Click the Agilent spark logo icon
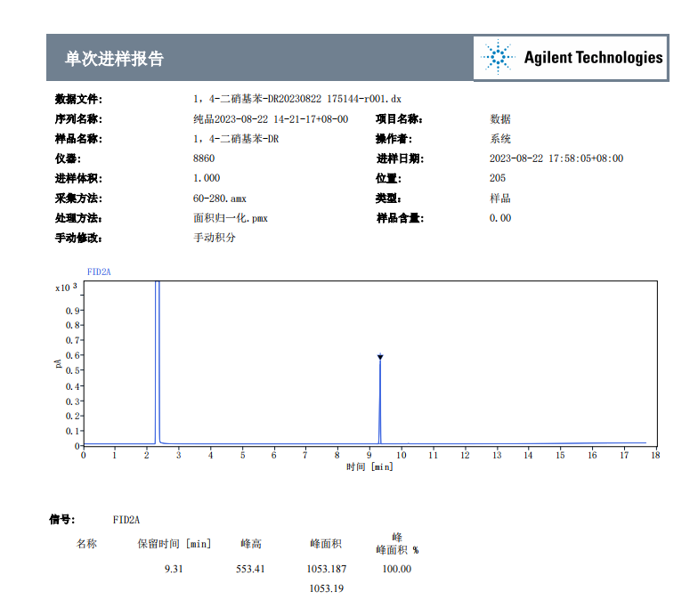Image resolution: width=698 pixels, height=616 pixels. click(499, 58)
